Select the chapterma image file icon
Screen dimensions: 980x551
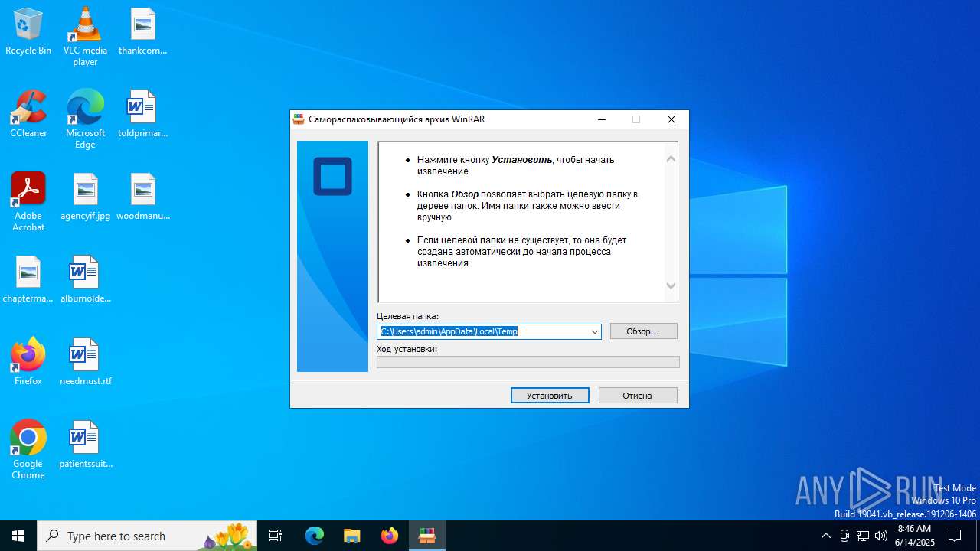[28, 279]
